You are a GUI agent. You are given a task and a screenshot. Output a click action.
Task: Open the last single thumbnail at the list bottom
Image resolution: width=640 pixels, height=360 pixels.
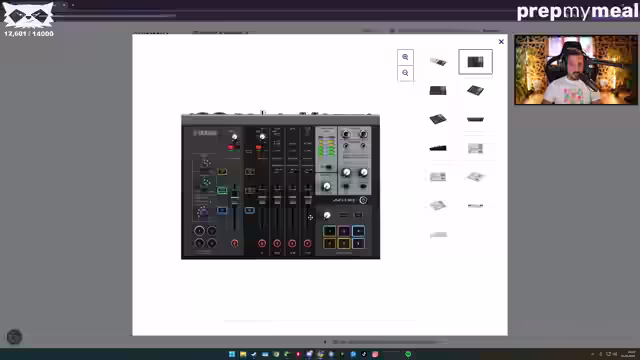point(438,234)
